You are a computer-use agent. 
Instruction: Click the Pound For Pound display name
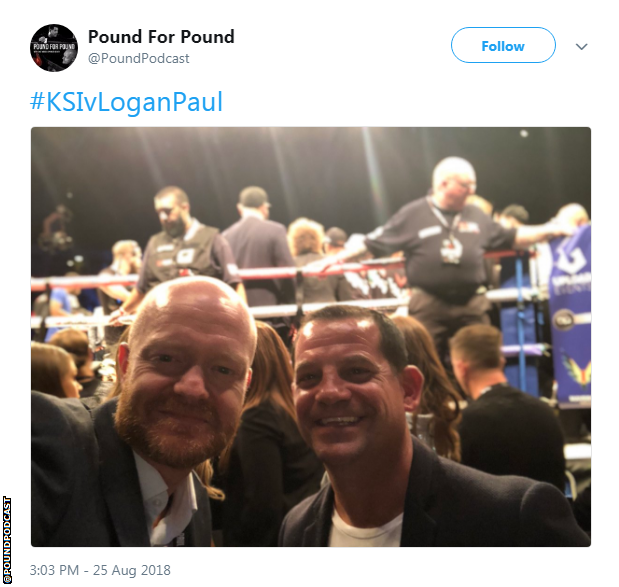pyautogui.click(x=161, y=37)
